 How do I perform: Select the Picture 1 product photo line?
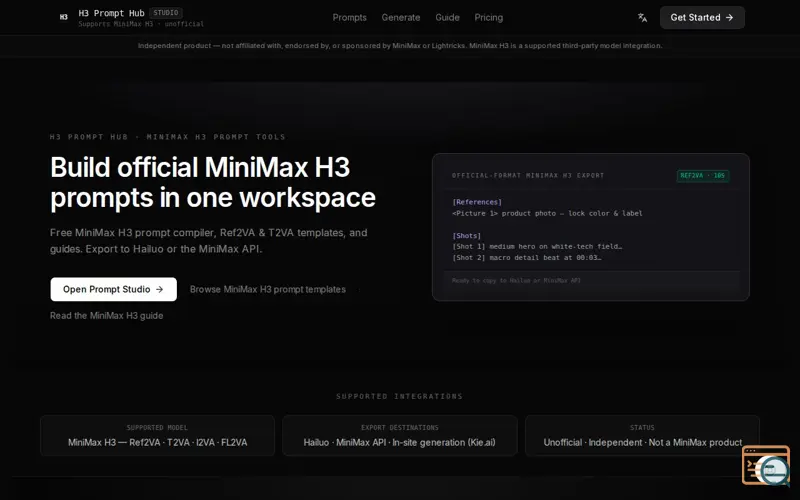pyautogui.click(x=547, y=213)
